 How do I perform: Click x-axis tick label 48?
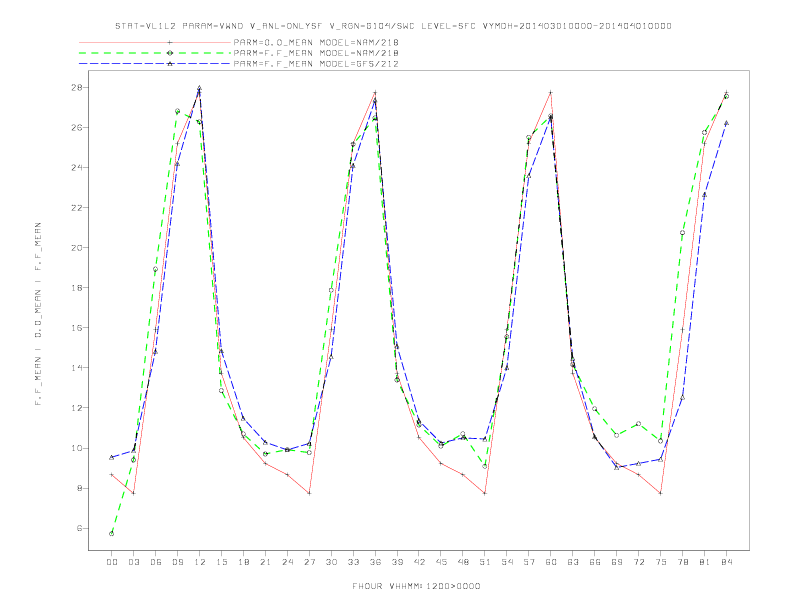click(x=463, y=562)
